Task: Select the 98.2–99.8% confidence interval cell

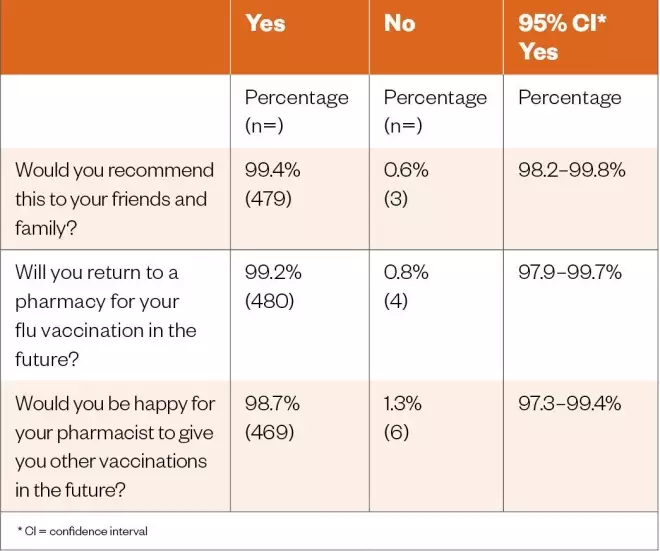Action: (x=571, y=170)
